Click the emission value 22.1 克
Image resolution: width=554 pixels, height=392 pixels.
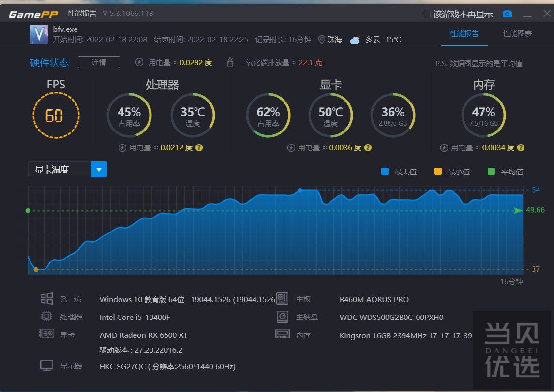point(311,63)
